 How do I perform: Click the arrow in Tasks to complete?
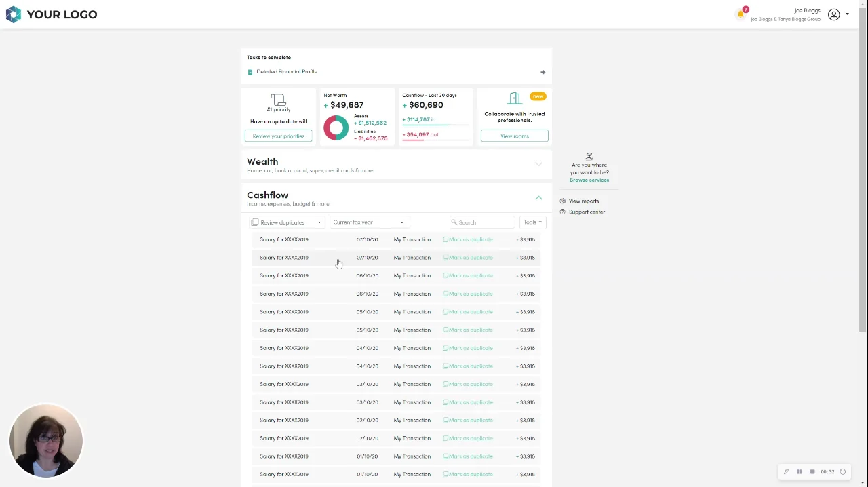542,72
